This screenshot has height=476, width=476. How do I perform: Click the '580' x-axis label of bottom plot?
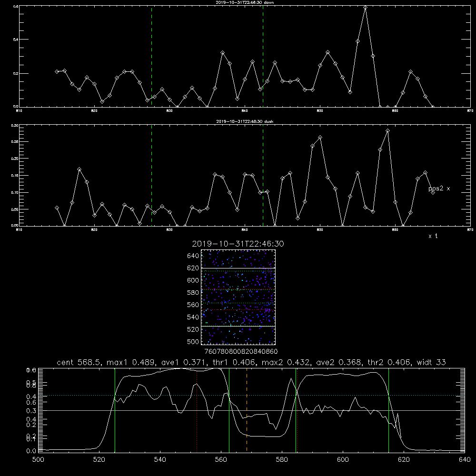coord(282,460)
